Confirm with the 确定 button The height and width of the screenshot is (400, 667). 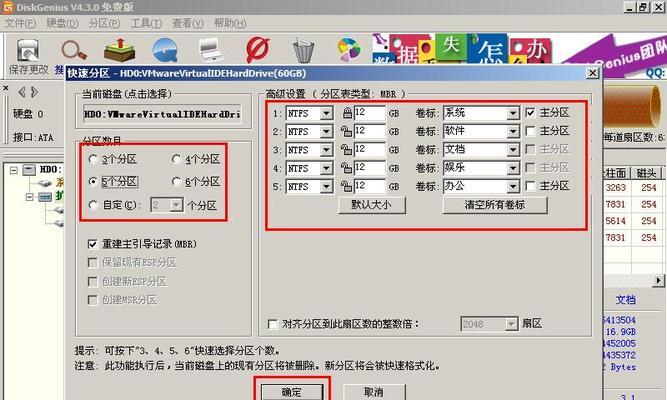pos(292,392)
